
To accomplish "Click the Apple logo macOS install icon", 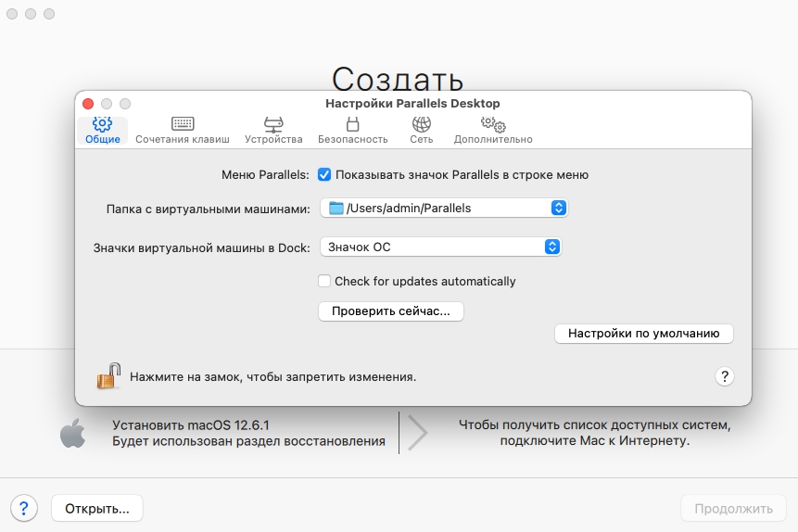I will pyautogui.click(x=73, y=433).
